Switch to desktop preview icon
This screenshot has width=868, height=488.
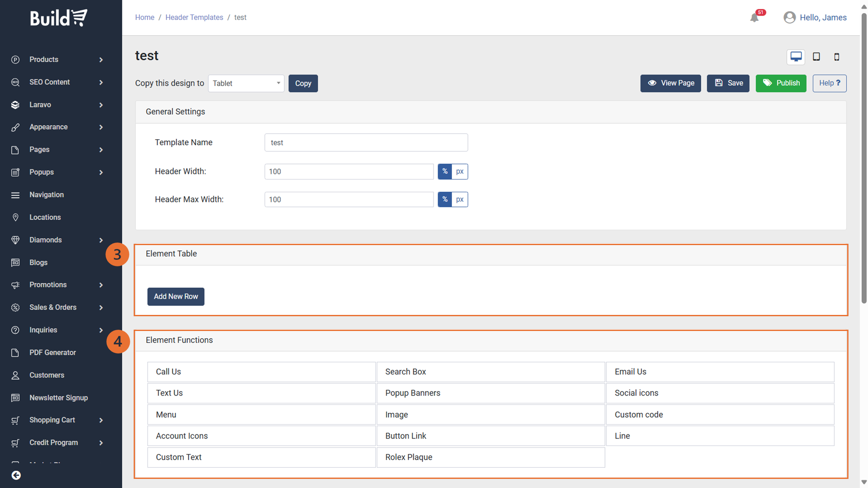796,57
